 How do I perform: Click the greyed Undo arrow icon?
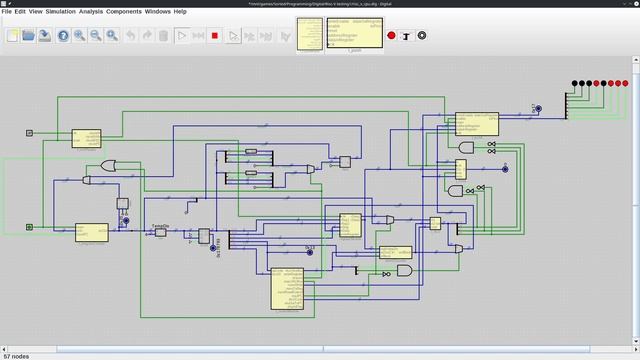point(131,36)
